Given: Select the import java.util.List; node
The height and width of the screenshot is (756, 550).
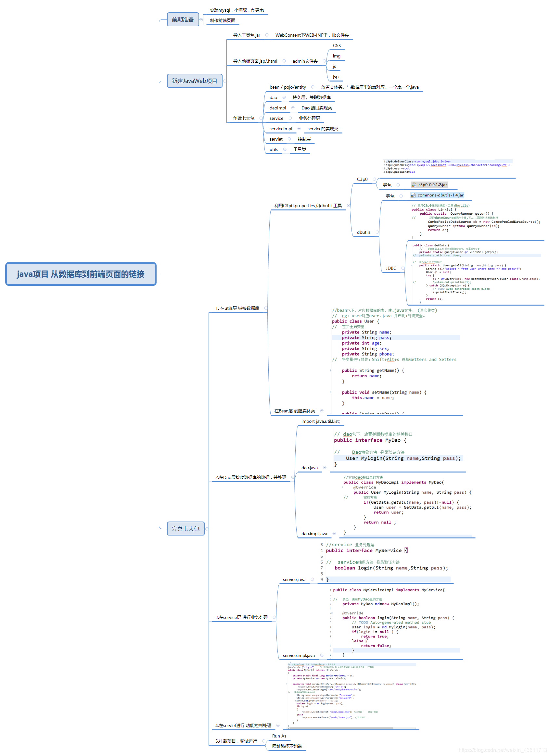Looking at the screenshot, I should (321, 421).
